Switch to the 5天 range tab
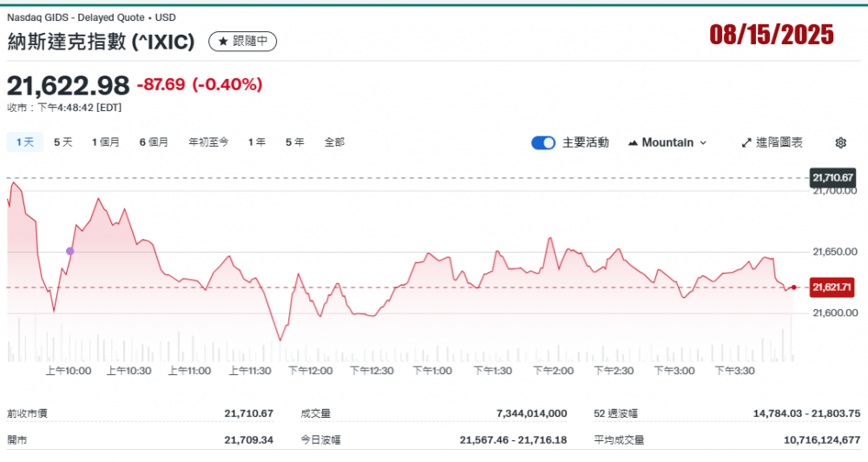This screenshot has height=462, width=868. tap(63, 142)
